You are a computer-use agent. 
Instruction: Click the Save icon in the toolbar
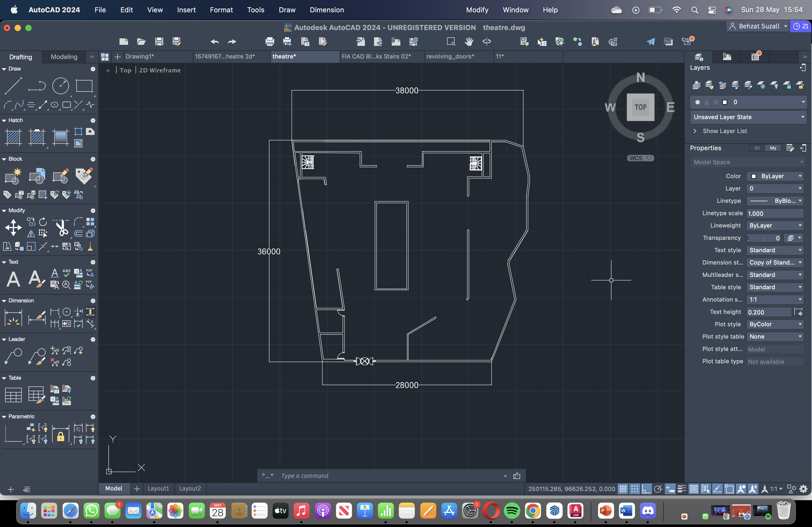pos(159,42)
